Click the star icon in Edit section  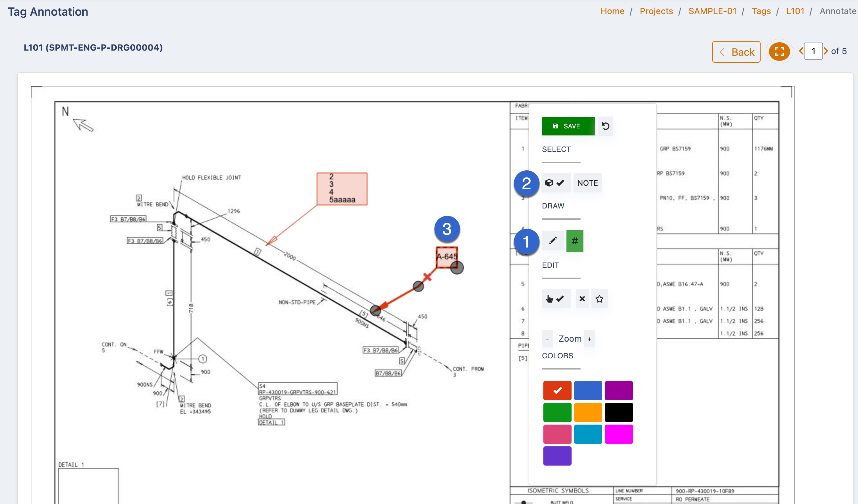click(599, 299)
